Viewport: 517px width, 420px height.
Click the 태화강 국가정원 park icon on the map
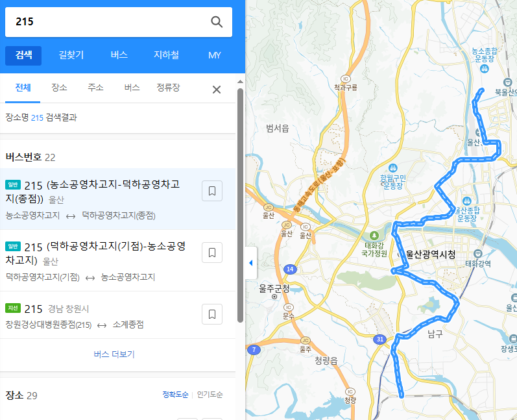374,236
